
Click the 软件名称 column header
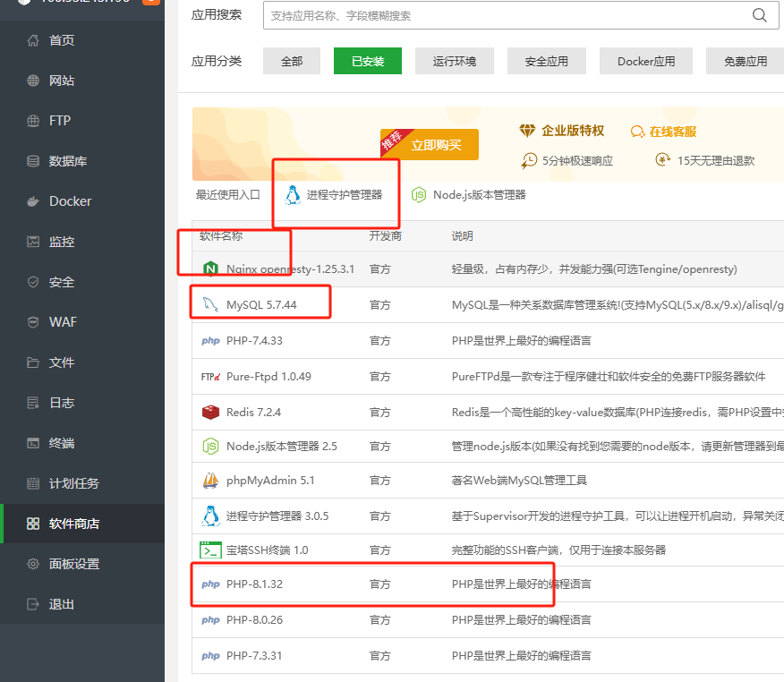(x=221, y=236)
